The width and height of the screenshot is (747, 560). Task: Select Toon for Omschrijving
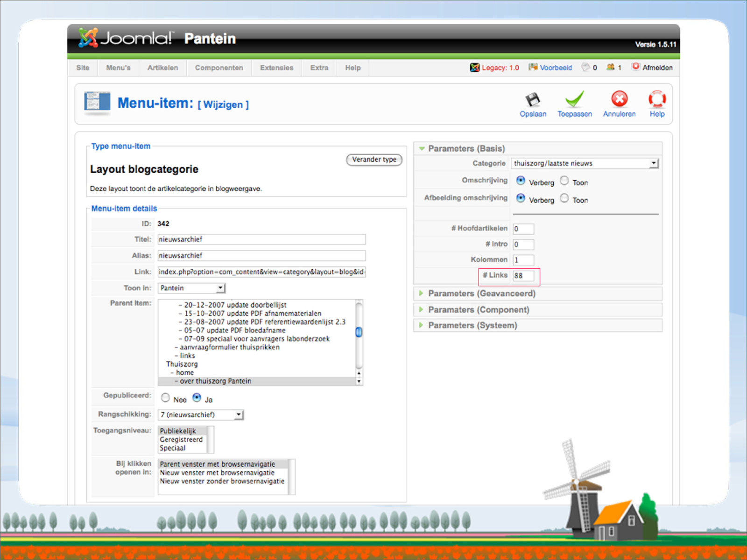[564, 180]
